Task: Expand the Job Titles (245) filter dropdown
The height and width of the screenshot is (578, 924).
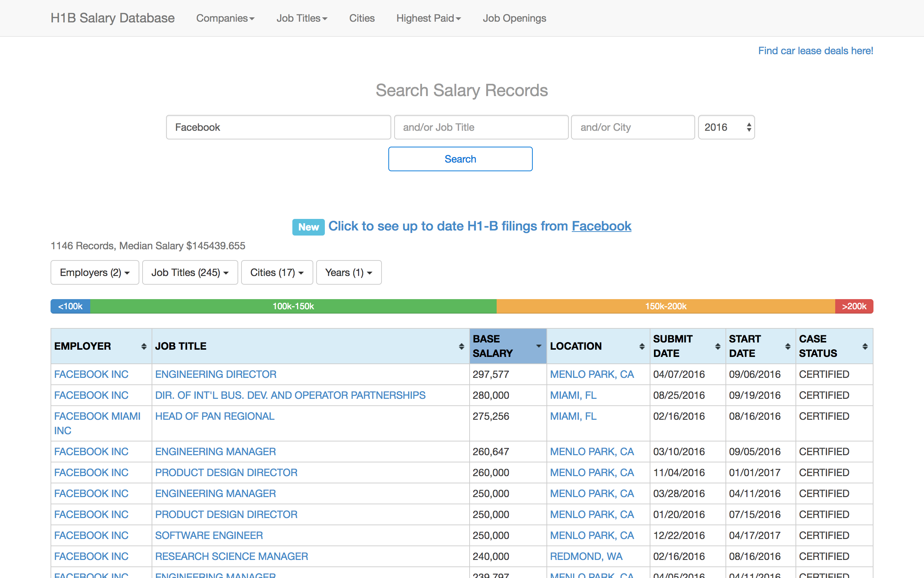Action: (x=190, y=272)
